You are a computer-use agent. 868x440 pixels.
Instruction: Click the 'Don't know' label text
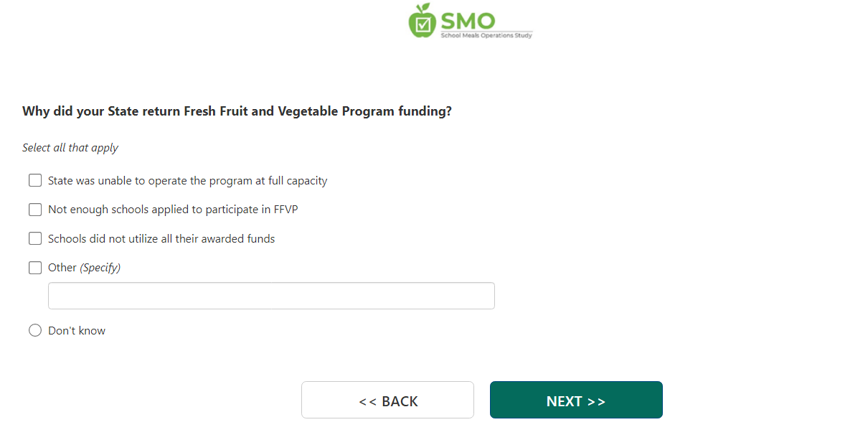pos(77,331)
